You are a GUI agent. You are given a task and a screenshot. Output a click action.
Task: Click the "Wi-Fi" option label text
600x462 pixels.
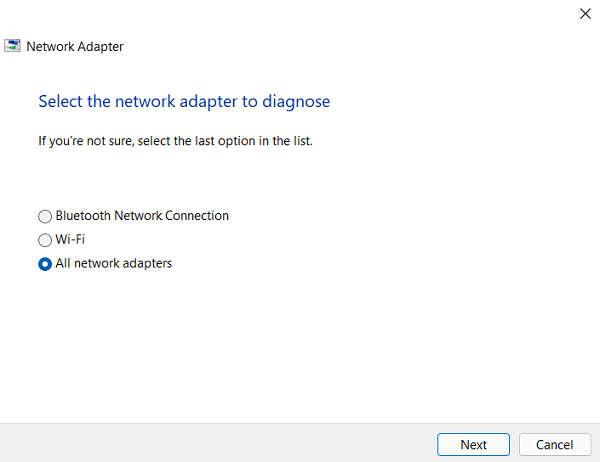click(x=69, y=240)
